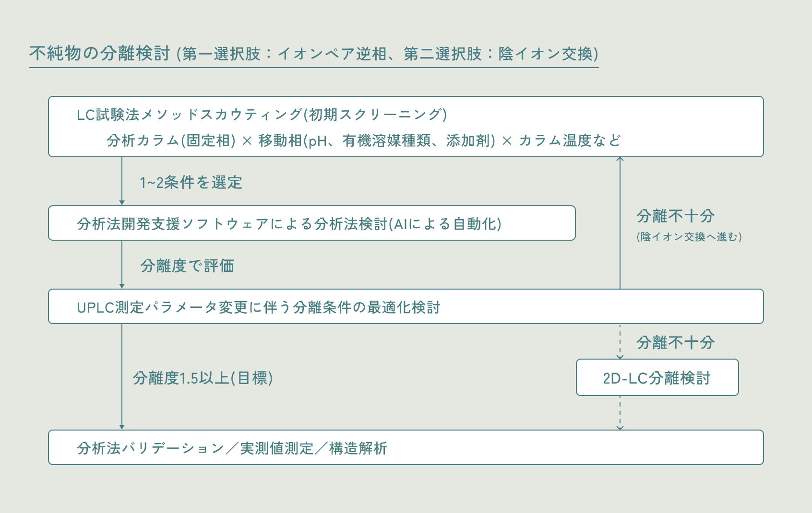Select the 分析法バリデーション box
Image resolution: width=812 pixels, height=513 pixels.
pos(406,447)
